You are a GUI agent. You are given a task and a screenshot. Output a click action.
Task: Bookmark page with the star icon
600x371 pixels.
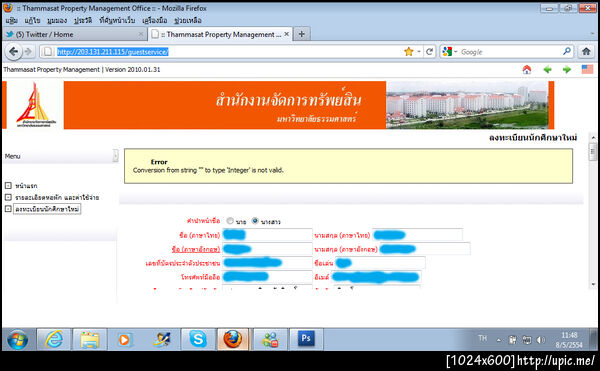click(x=409, y=52)
